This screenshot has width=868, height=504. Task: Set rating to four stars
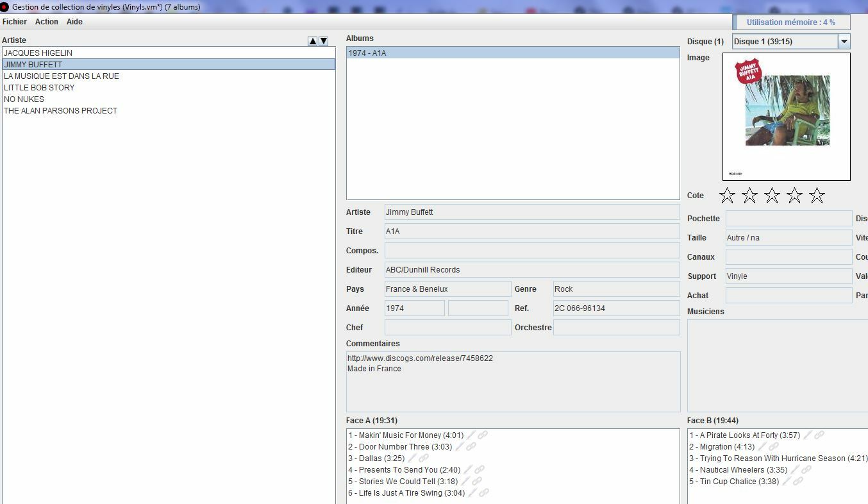(794, 196)
